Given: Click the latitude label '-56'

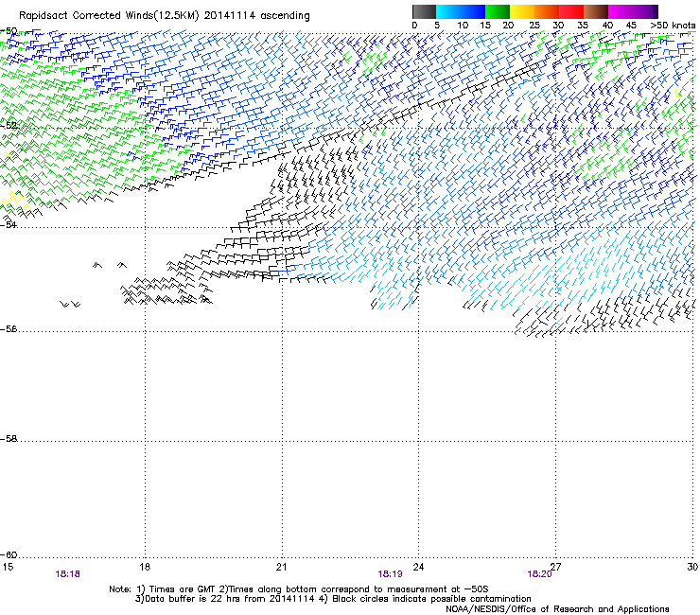Looking at the screenshot, I should click(x=9, y=329).
